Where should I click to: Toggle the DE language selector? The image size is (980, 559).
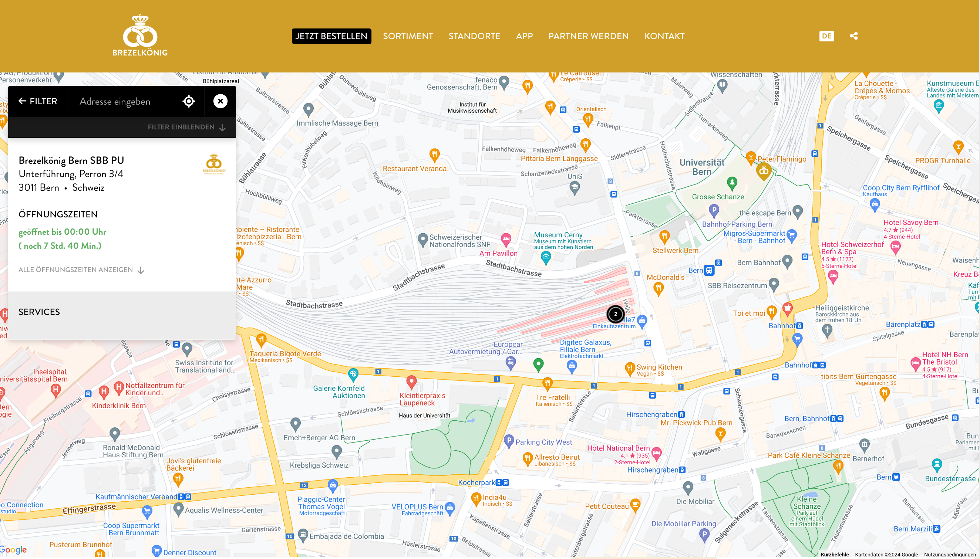(826, 36)
